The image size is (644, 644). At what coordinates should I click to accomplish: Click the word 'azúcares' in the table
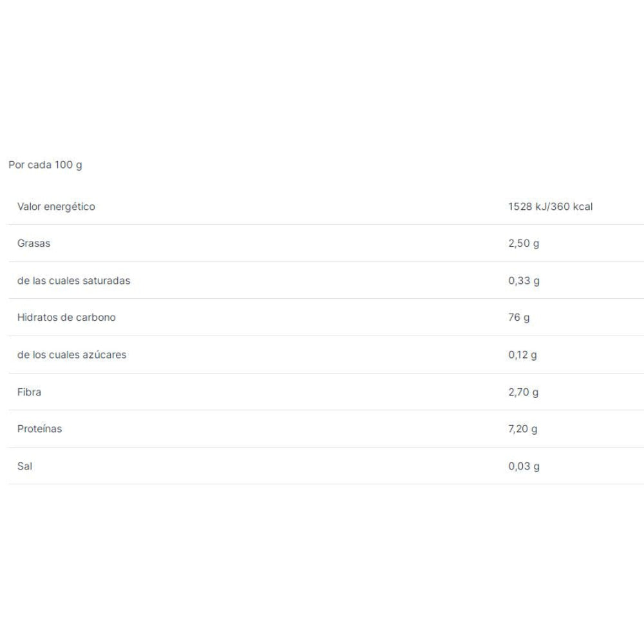point(105,355)
